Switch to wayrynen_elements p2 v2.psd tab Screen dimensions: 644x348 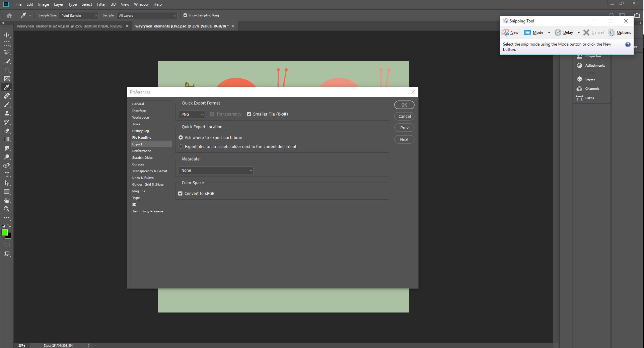point(70,26)
